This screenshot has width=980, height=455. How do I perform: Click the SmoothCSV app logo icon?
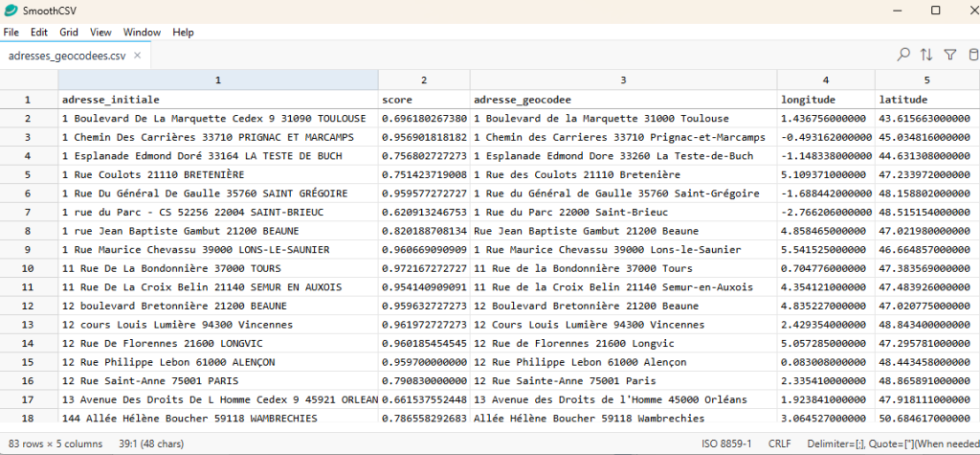pyautogui.click(x=11, y=11)
